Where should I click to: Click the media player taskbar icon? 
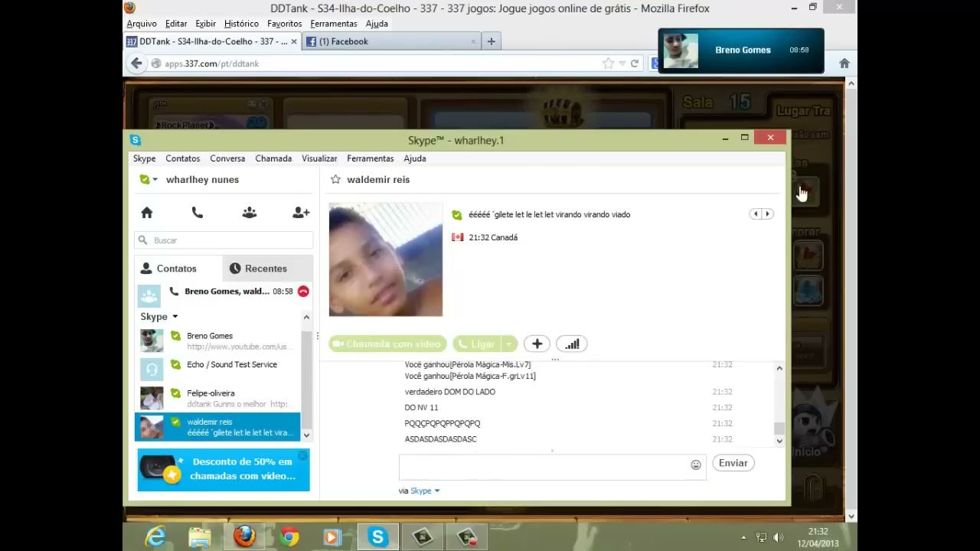coord(333,537)
